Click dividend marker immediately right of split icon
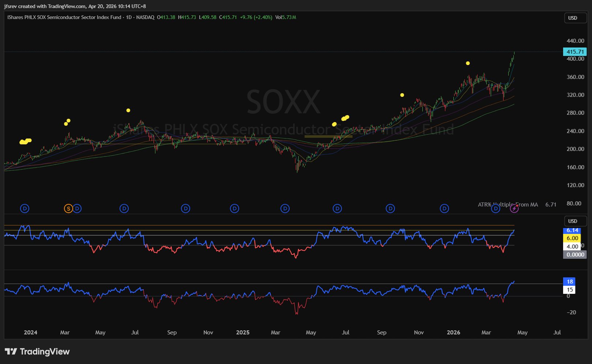592x364 pixels. [77, 209]
